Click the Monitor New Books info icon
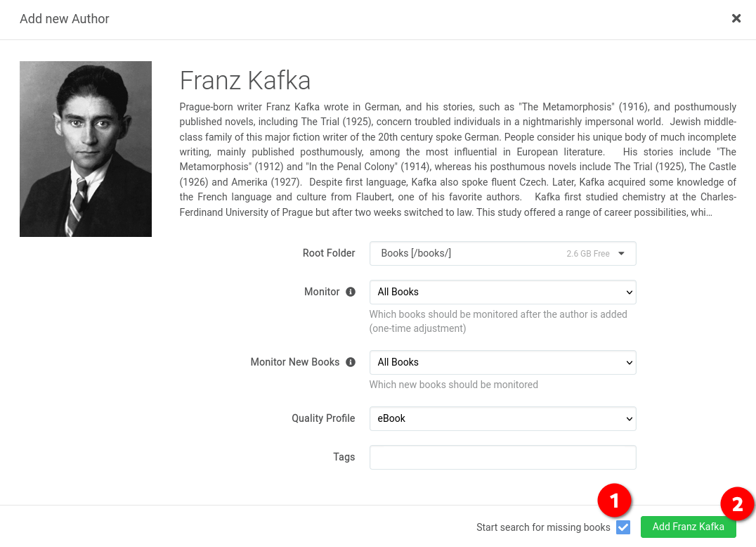This screenshot has height=547, width=756. click(351, 362)
